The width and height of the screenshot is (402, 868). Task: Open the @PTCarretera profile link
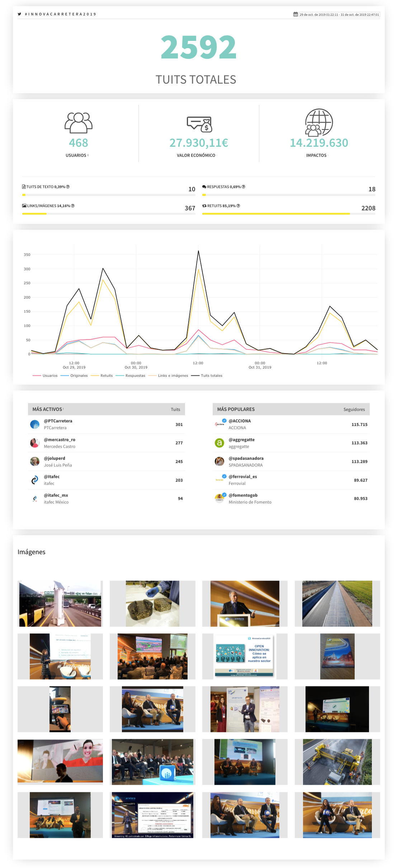[58, 421]
